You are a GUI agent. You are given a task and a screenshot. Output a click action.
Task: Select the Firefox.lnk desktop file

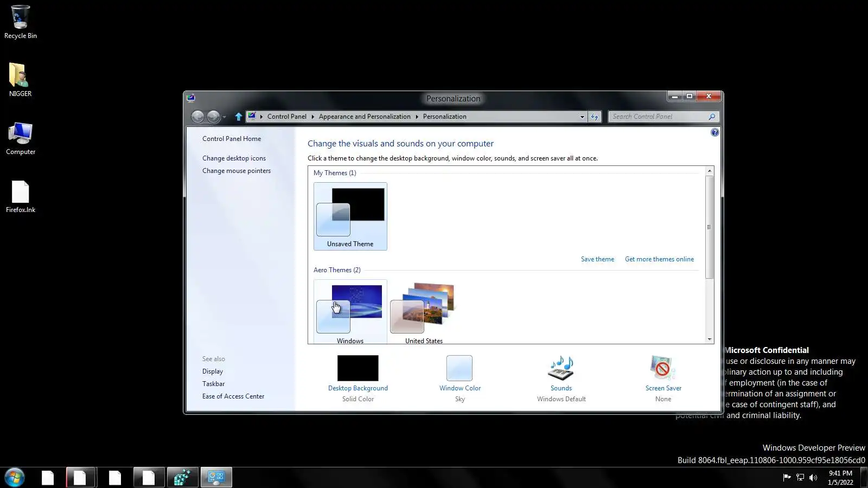[x=21, y=196]
